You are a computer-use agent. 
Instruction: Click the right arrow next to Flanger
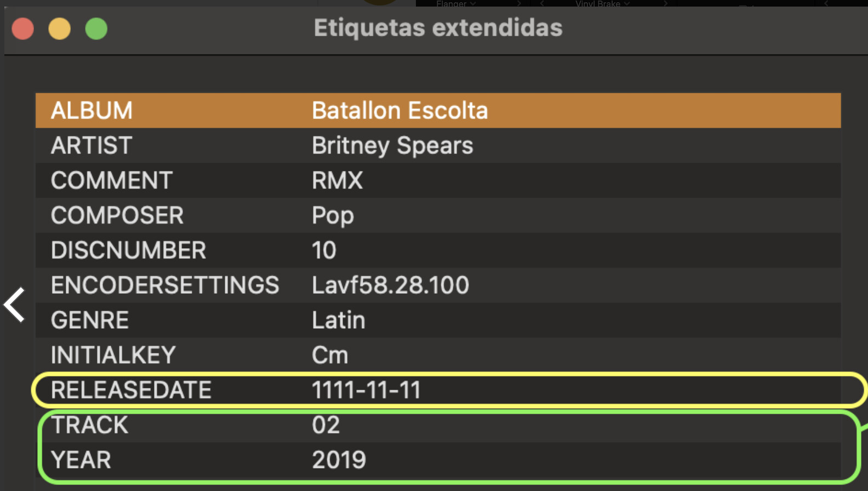tap(518, 3)
